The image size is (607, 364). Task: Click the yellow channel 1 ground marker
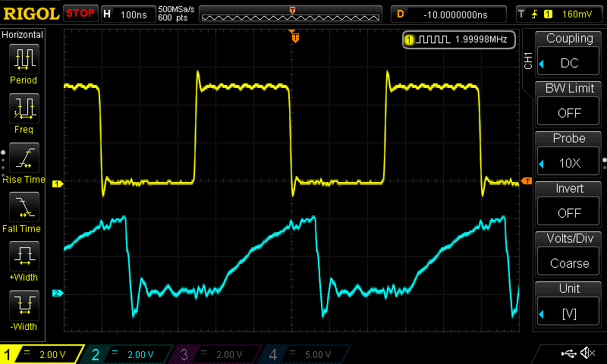(x=58, y=184)
